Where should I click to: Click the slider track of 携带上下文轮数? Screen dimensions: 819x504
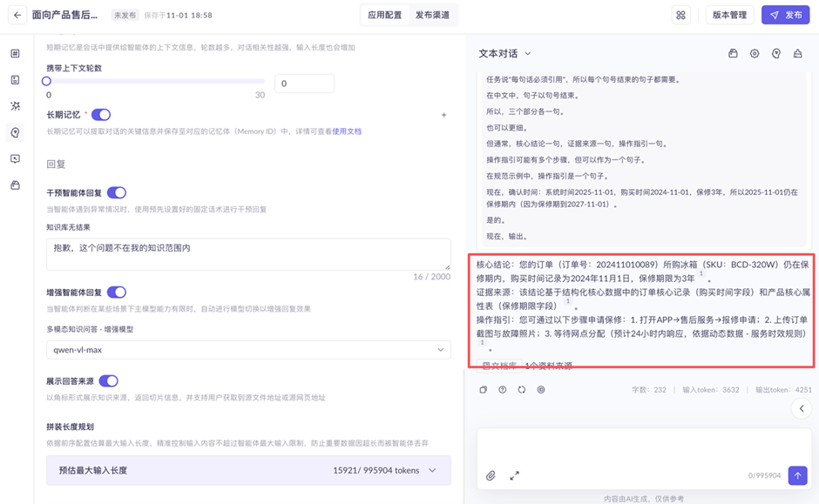pos(156,81)
